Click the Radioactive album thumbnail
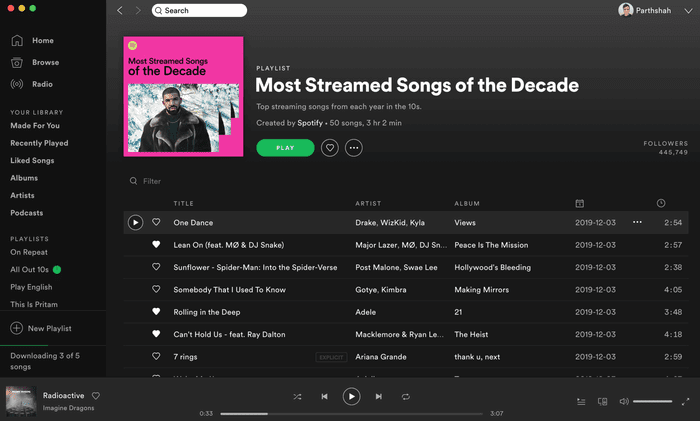The image size is (700, 421). tap(21, 401)
